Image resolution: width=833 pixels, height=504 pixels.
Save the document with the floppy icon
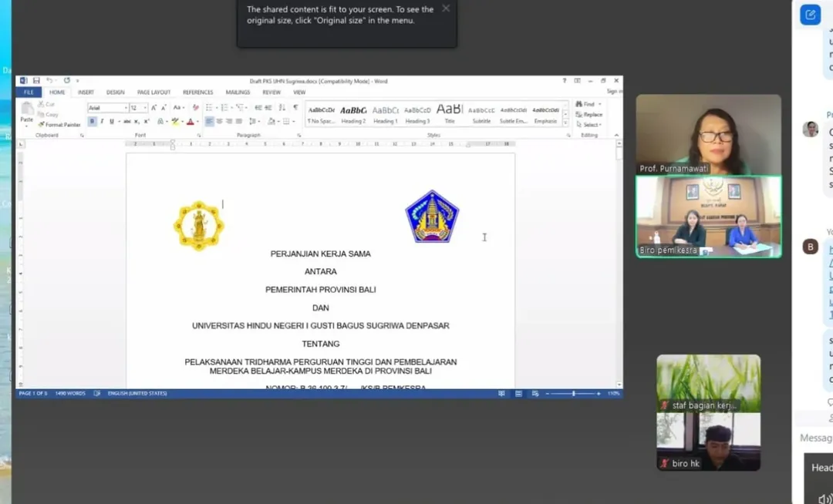coord(35,80)
